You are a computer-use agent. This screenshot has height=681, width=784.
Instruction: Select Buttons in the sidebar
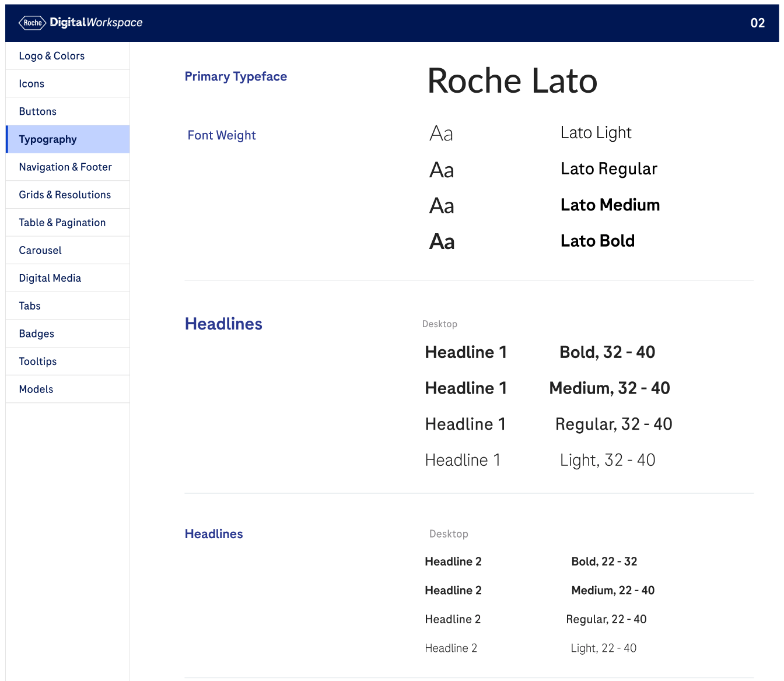38,111
